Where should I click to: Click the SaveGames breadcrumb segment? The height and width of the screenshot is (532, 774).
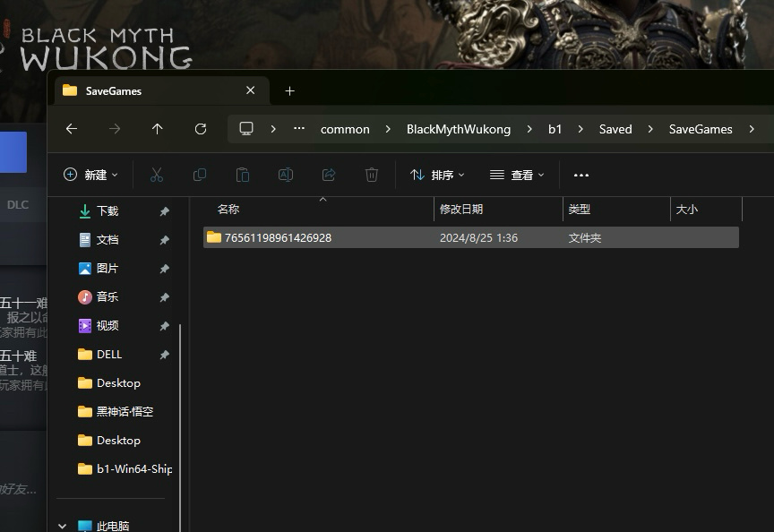[x=701, y=129]
